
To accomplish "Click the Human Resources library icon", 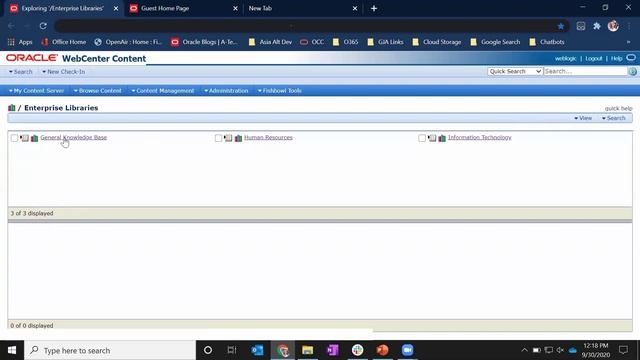I will pyautogui.click(x=238, y=138).
